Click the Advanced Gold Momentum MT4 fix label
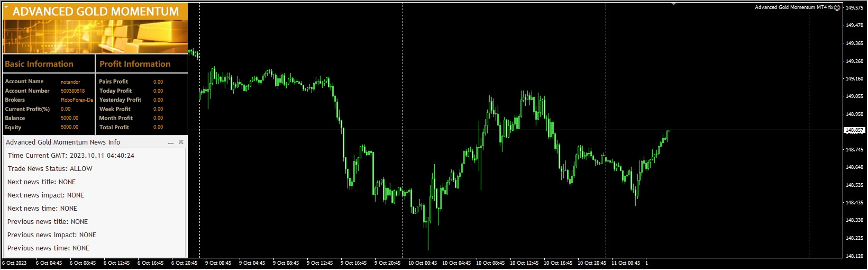This screenshot has height=270, width=868. pyautogui.click(x=794, y=7)
